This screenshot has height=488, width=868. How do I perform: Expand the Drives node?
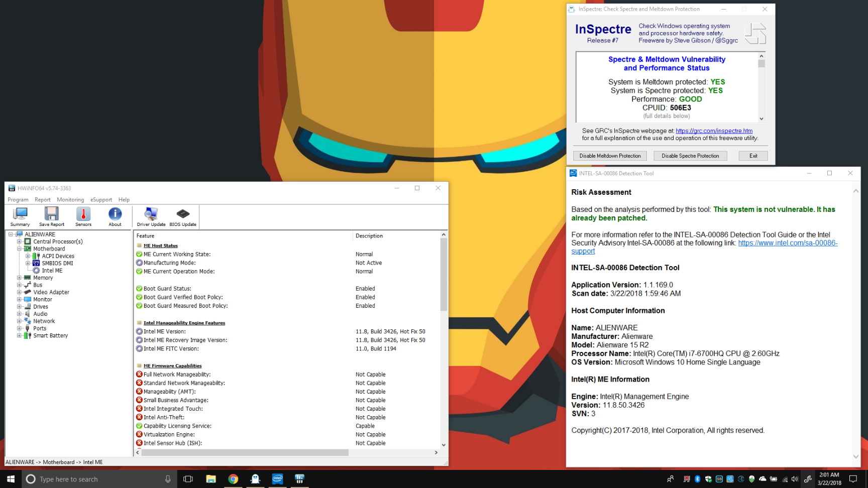click(19, 307)
